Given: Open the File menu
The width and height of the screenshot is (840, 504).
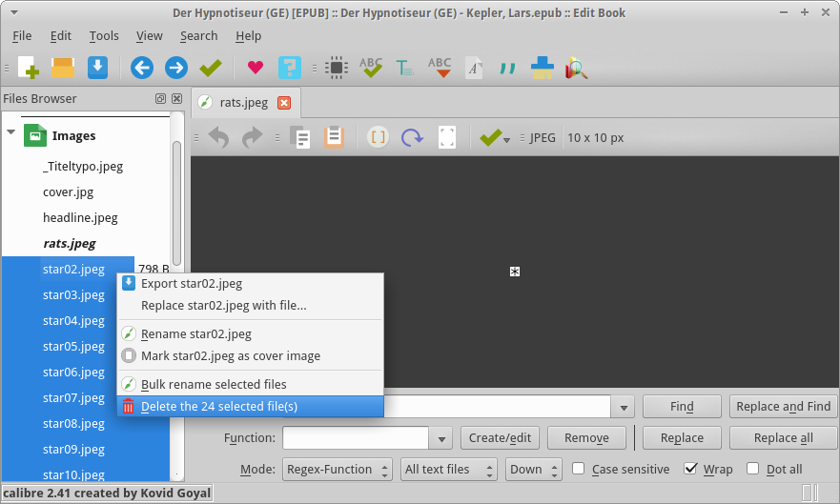Looking at the screenshot, I should pyautogui.click(x=22, y=36).
